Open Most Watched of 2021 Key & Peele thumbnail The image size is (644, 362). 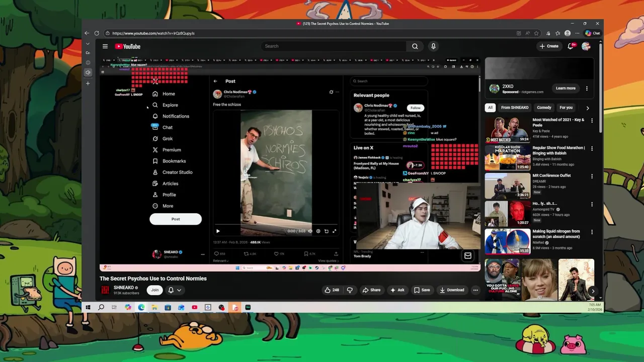pyautogui.click(x=507, y=130)
